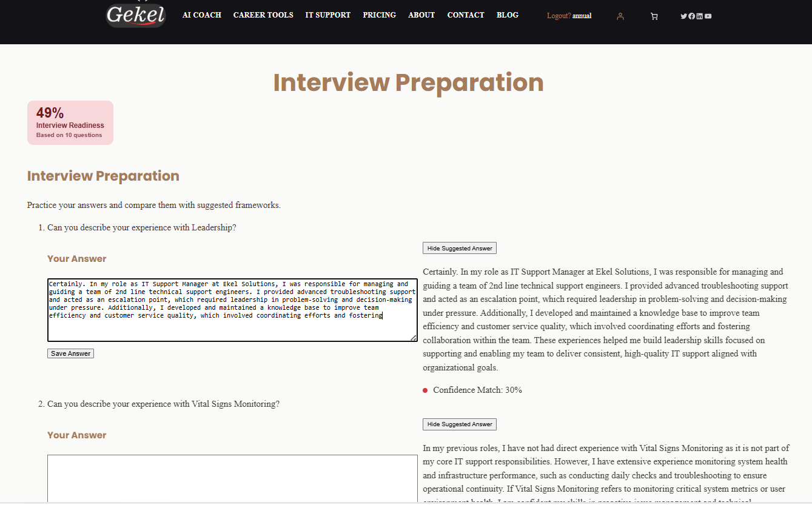Click the red confidence match dot
This screenshot has width=812, height=505.
(425, 390)
